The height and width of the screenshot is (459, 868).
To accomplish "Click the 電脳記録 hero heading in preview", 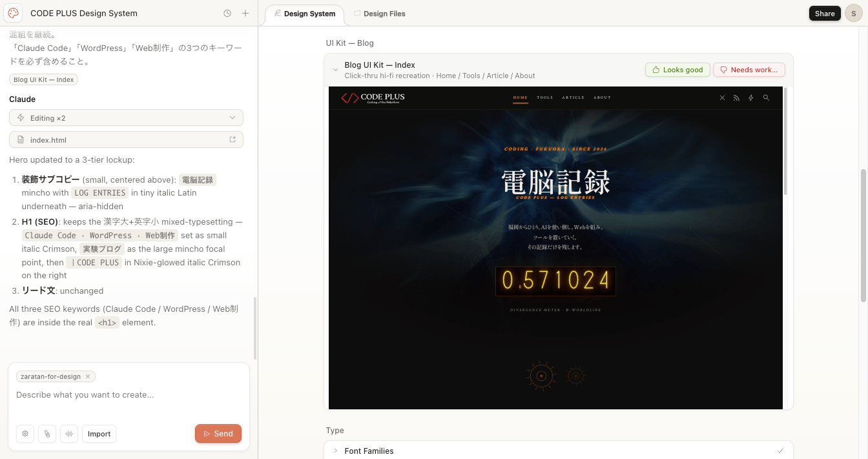I will tap(556, 182).
